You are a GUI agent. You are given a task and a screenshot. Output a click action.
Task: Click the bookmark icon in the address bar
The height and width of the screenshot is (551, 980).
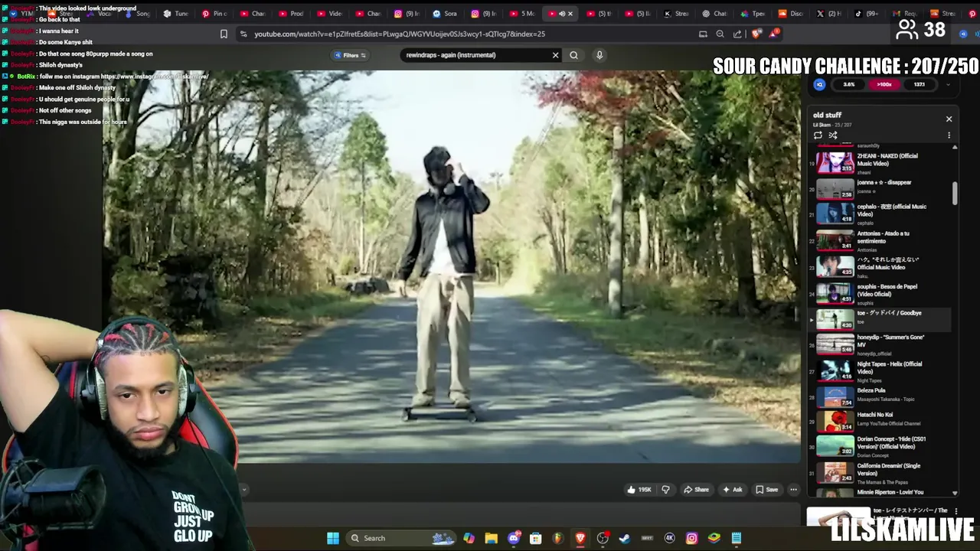pyautogui.click(x=224, y=34)
